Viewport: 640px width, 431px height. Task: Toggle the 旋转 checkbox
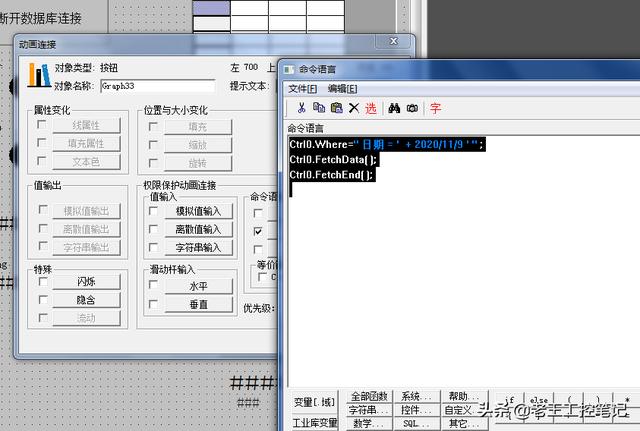point(153,163)
